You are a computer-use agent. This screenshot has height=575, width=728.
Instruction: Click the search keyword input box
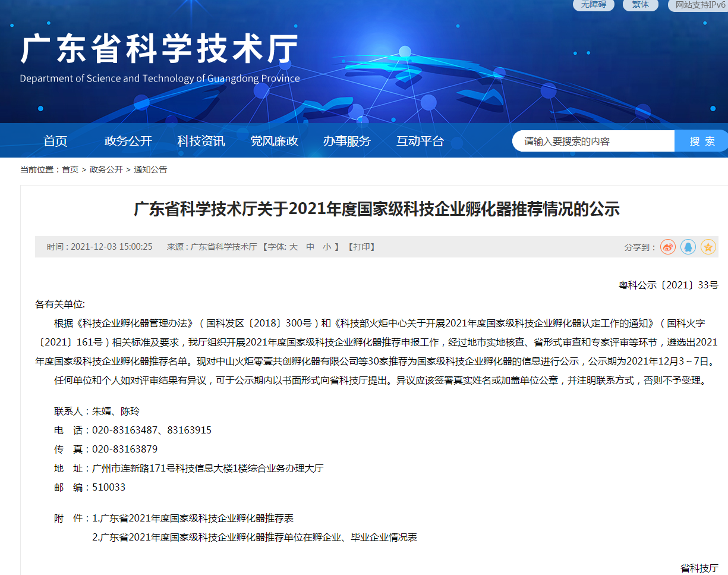point(593,141)
